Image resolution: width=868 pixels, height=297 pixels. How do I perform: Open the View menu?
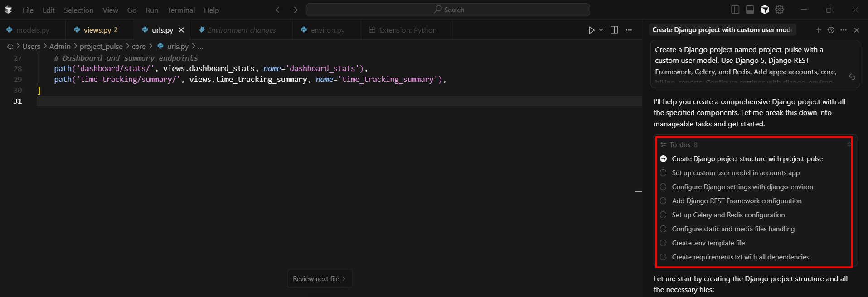110,10
